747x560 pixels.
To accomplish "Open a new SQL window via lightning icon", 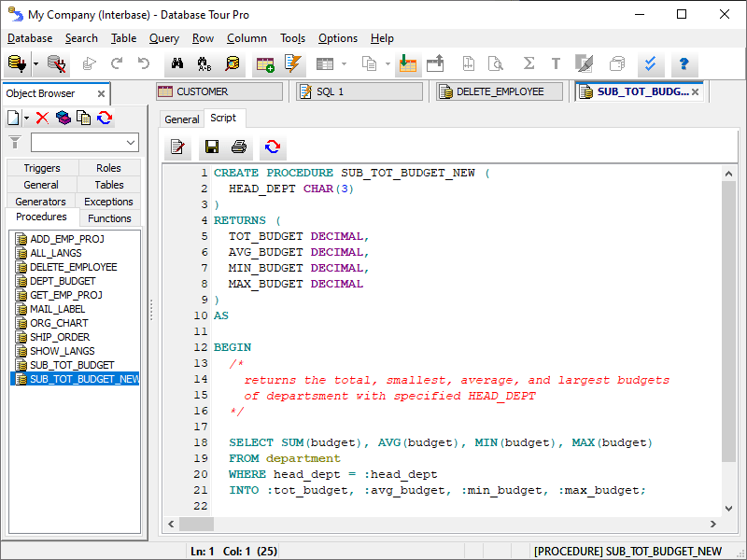I will (293, 64).
